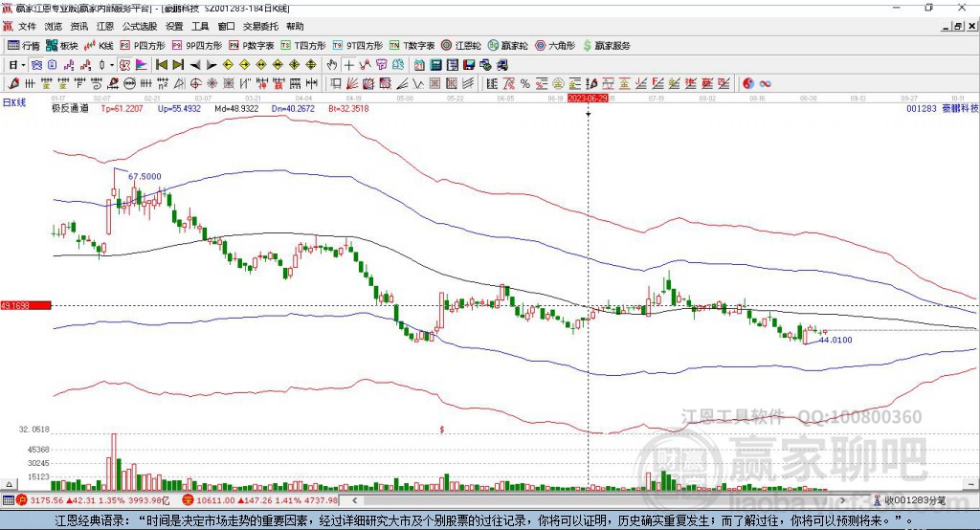Open the 窗口 menu
The image size is (980, 530).
(226, 26)
